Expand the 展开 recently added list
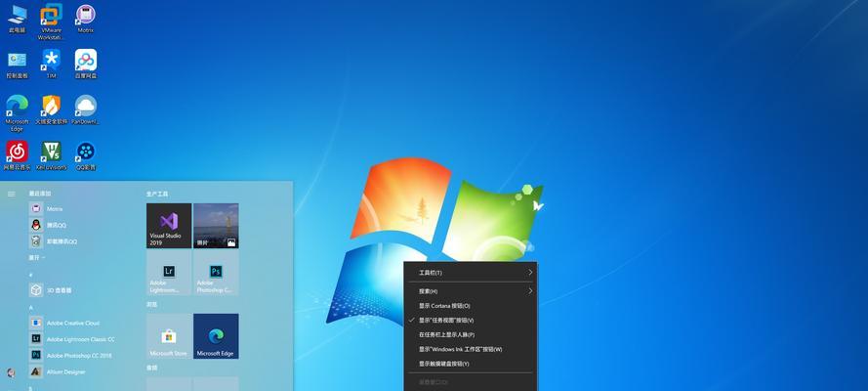Screen dimensions: 868x391 click(37, 257)
